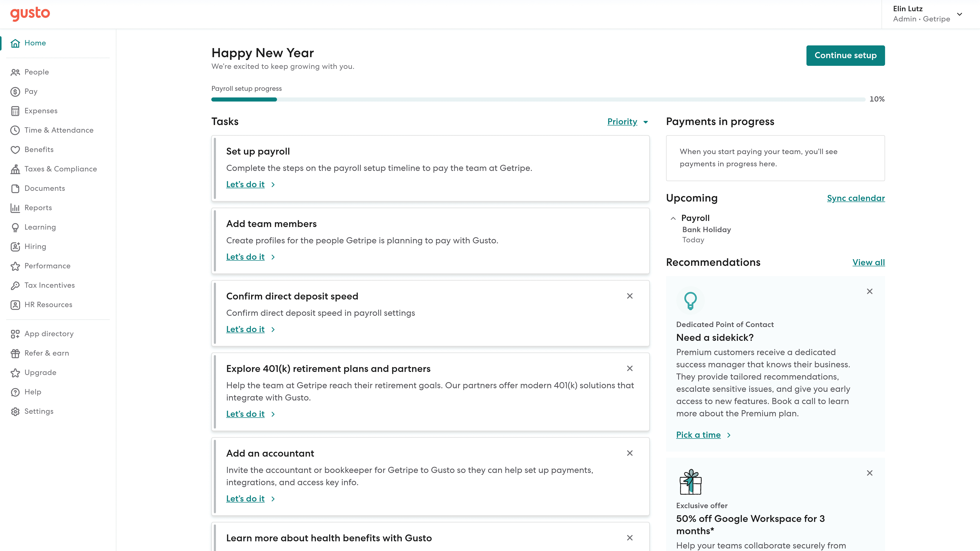Click the Reports bar chart icon
980x551 pixels.
pyautogui.click(x=15, y=208)
